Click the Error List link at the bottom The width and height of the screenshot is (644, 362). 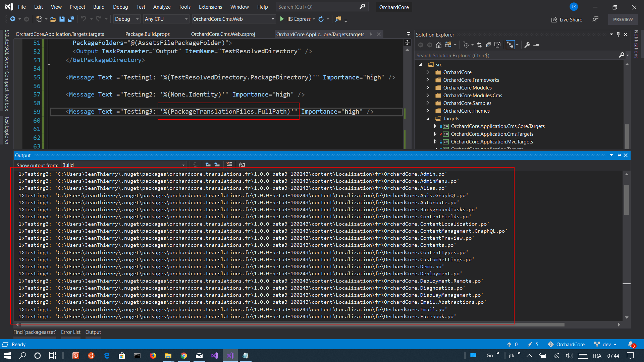click(70, 332)
